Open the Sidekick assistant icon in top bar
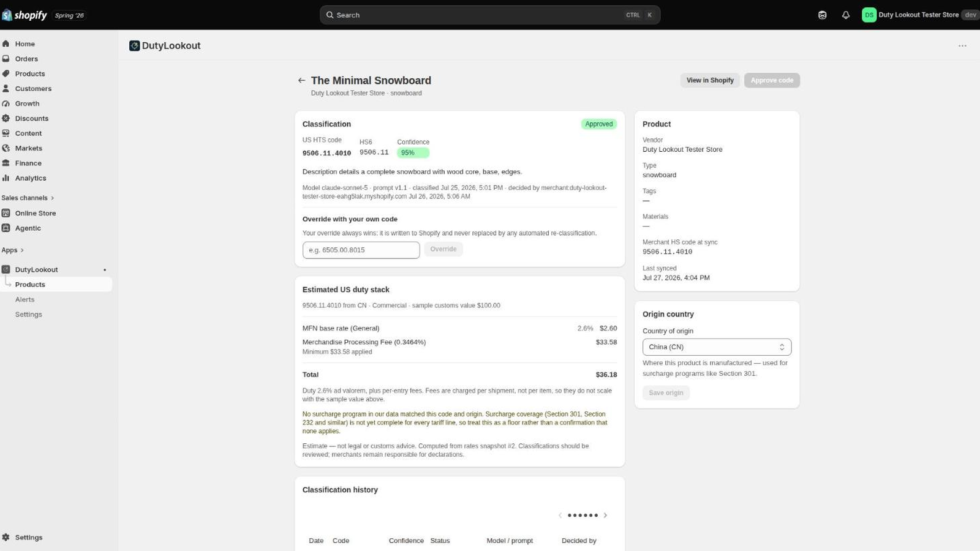980x551 pixels. [822, 15]
